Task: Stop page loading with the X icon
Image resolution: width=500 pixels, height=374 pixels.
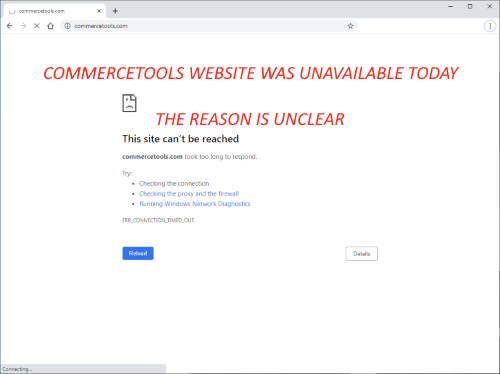Action: pos(37,26)
